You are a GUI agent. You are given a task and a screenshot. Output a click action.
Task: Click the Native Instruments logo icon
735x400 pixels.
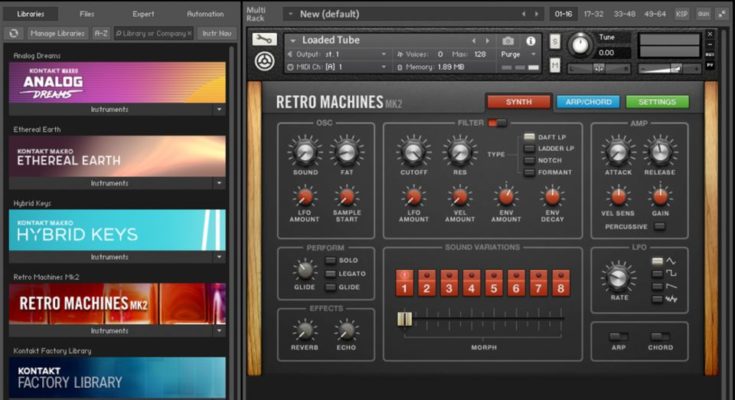[263, 63]
